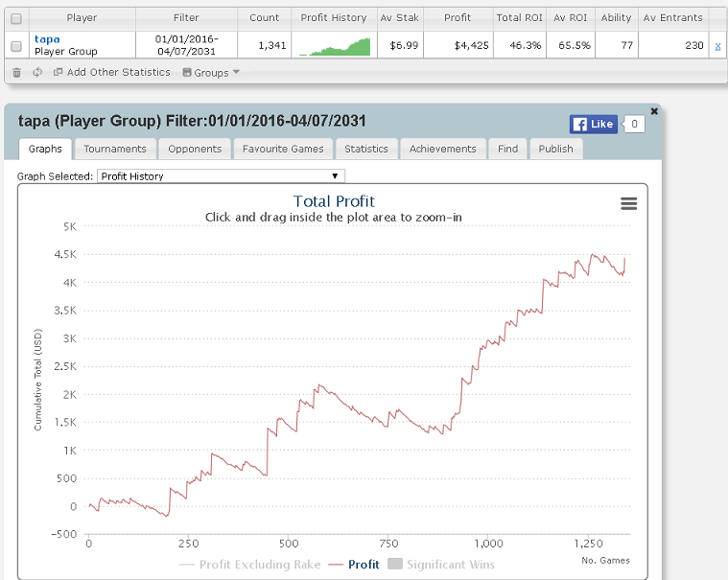Sort by Filter column header

[186, 18]
